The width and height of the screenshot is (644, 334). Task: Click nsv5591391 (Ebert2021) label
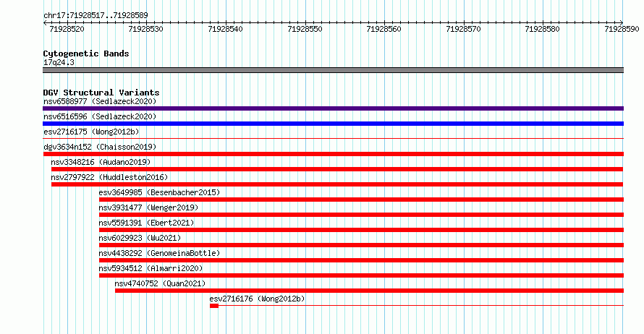pyautogui.click(x=146, y=223)
